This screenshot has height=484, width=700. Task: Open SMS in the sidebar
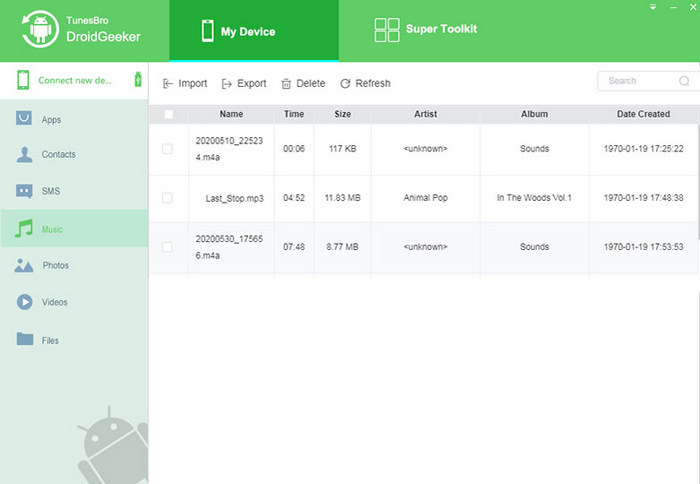[74, 191]
